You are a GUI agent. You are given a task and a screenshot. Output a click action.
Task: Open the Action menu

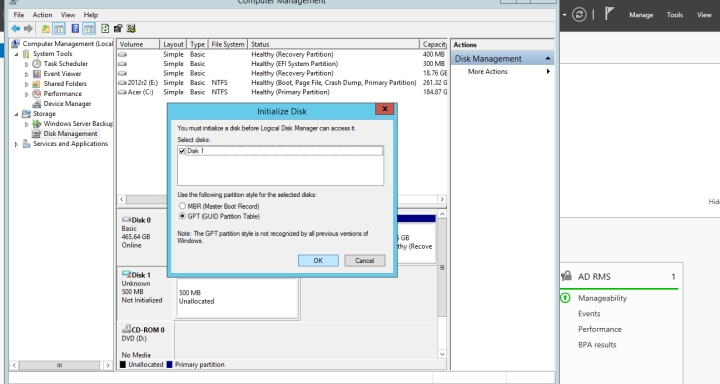coord(42,15)
